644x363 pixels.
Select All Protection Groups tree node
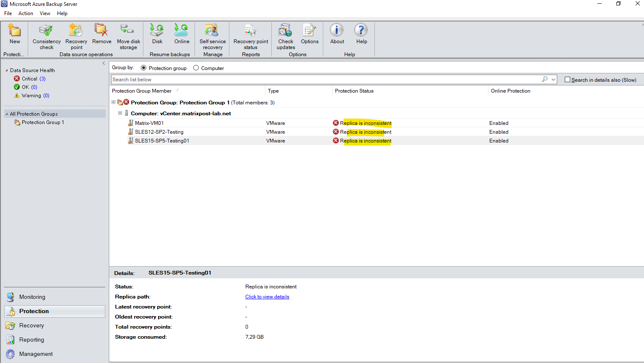coord(55,114)
